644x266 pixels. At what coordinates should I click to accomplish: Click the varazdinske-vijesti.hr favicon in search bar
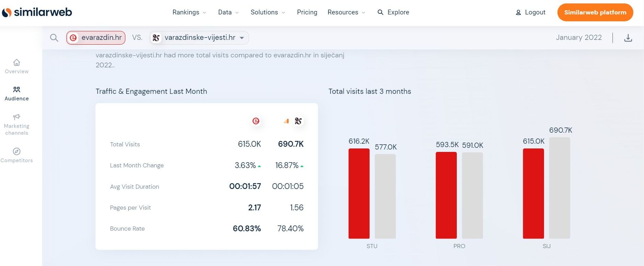(156, 38)
